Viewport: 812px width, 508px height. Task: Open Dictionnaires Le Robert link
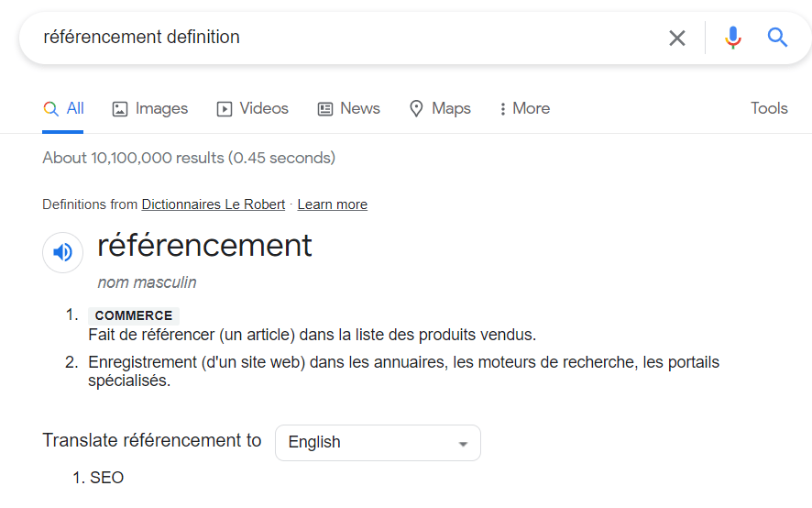(213, 204)
